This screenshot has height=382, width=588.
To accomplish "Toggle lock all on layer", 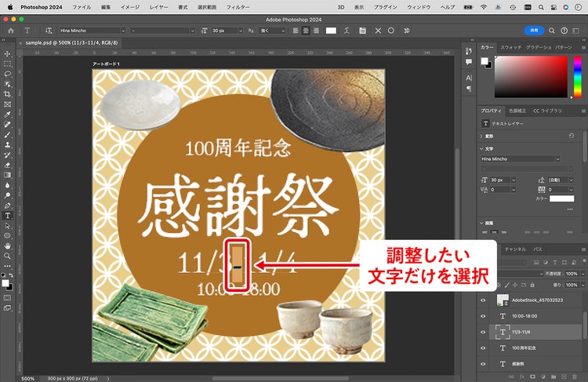I will click(x=532, y=286).
